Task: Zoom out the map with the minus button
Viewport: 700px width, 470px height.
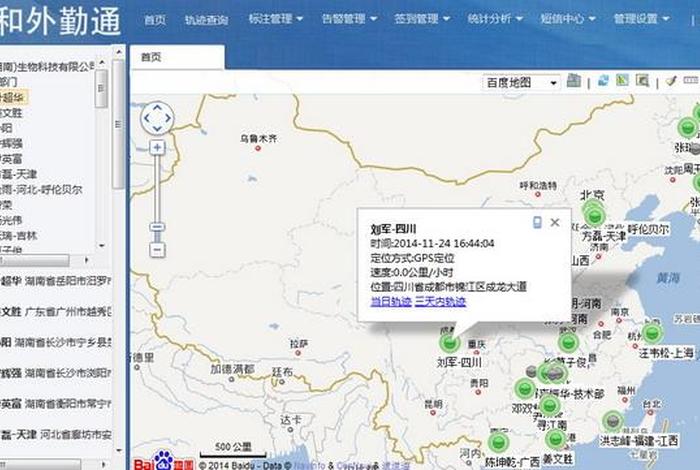Action: 157,250
